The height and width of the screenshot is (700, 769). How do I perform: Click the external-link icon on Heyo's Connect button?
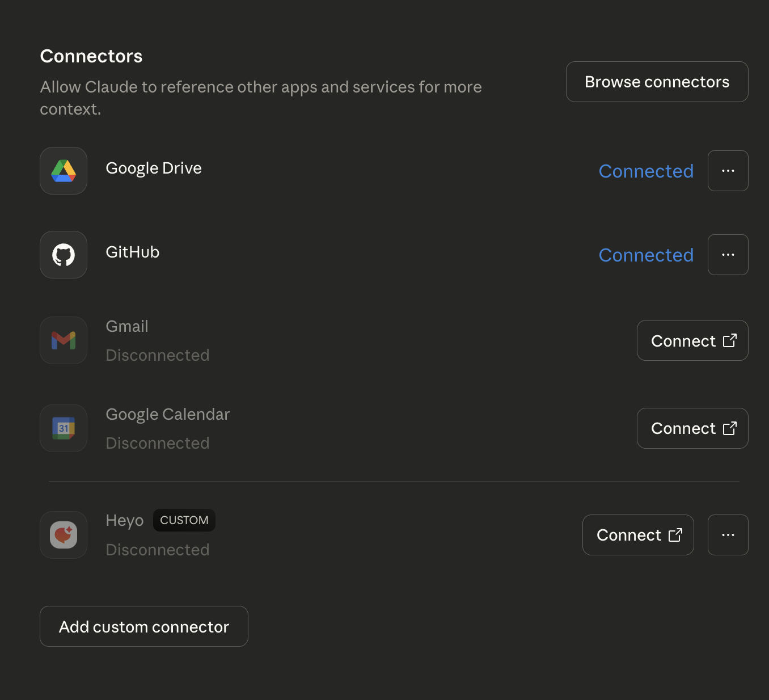click(x=676, y=534)
